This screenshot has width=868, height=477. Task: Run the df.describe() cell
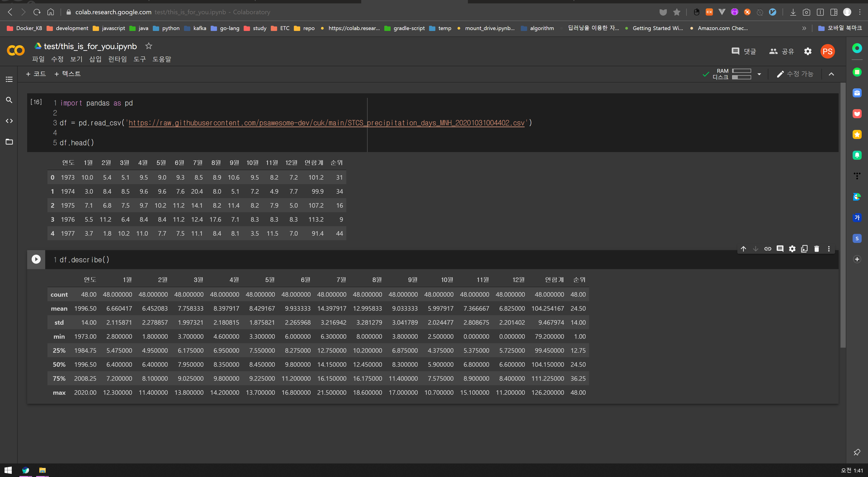point(36,259)
